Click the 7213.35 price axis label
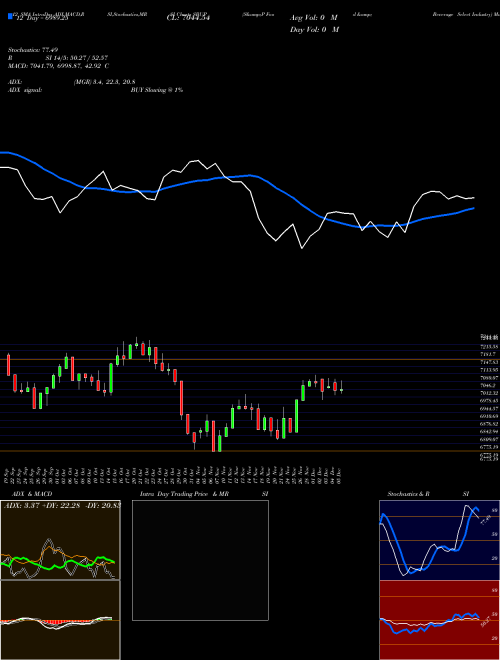The width and height of the screenshot is (500, 660). pos(489,346)
